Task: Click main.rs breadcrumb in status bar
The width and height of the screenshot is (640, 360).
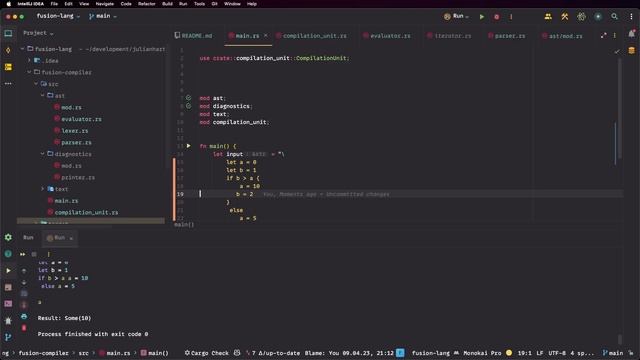Action: tap(115, 353)
